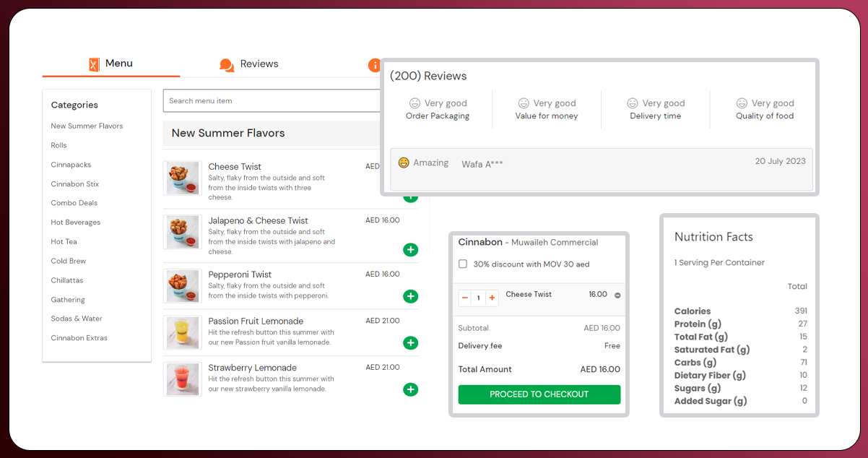Add Jalapeno & Cheese Twist to cart
This screenshot has height=458, width=868.
click(x=410, y=250)
